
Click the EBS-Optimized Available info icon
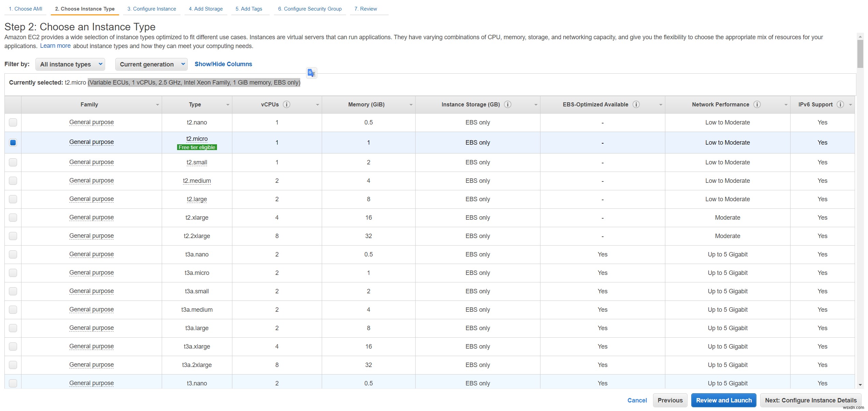click(637, 104)
